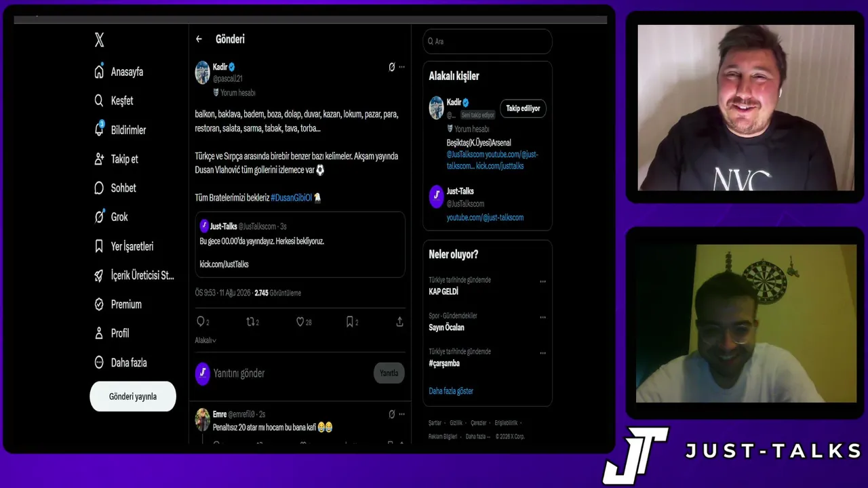The width and height of the screenshot is (868, 488).
Task: Open Yer İşaretleri in the sidebar
Action: 124,247
